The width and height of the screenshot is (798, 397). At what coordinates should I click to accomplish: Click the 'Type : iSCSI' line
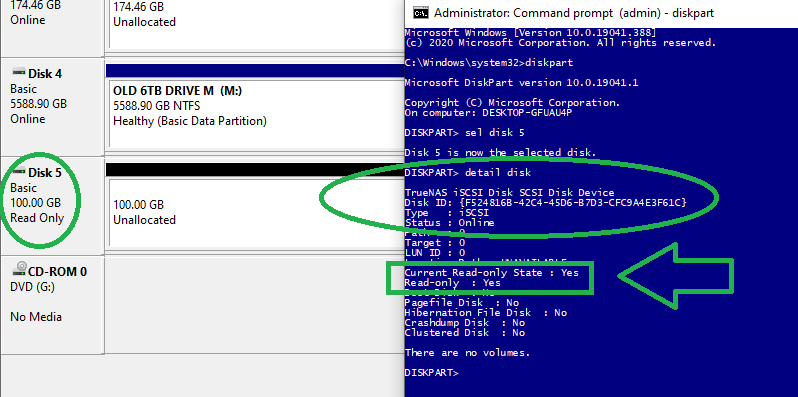click(x=447, y=213)
